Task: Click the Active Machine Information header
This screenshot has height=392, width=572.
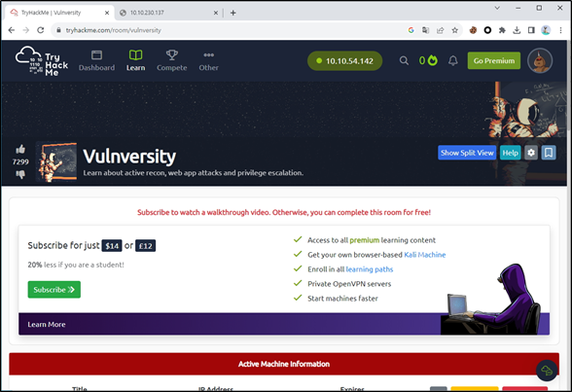Action: tap(284, 364)
